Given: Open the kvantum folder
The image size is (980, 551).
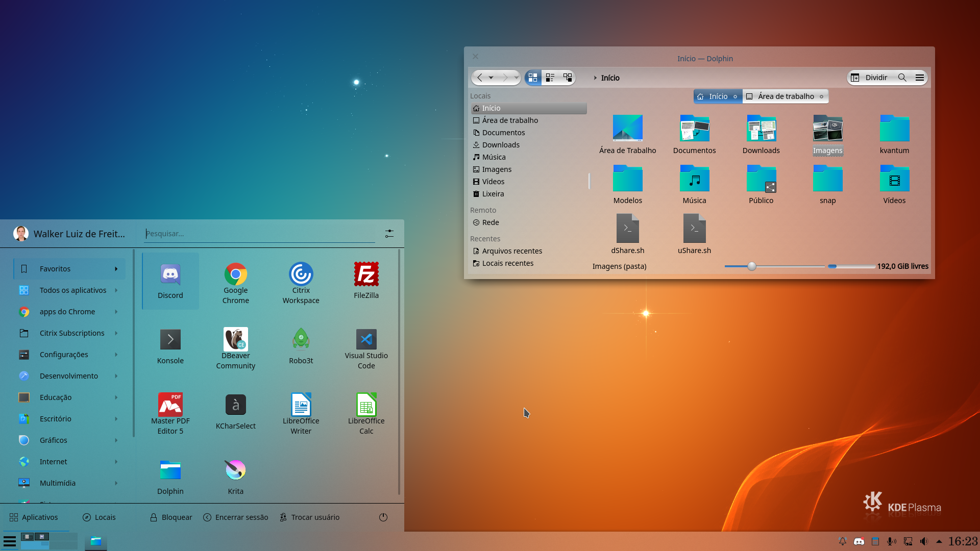Looking at the screenshot, I should click(894, 134).
